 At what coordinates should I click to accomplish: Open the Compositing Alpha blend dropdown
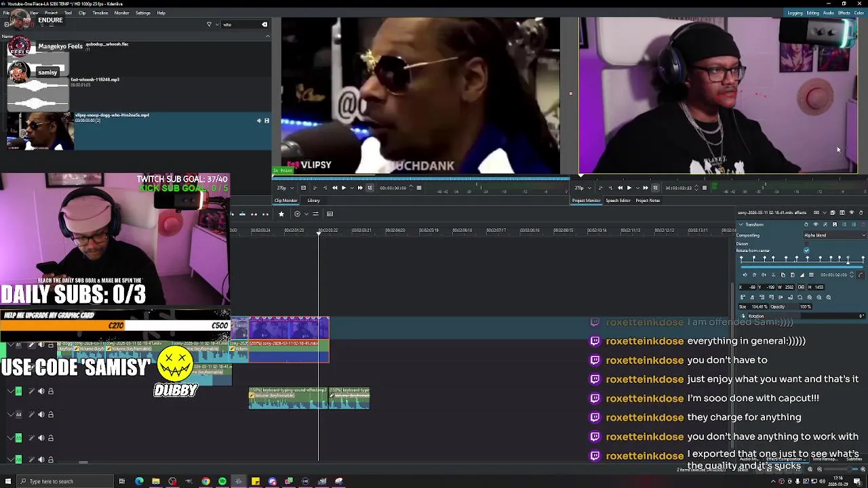[835, 235]
